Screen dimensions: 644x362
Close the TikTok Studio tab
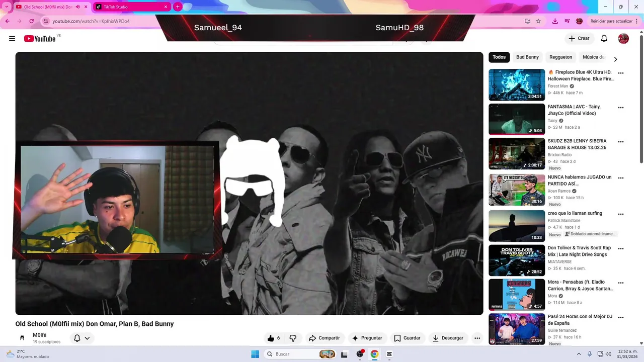tap(166, 7)
